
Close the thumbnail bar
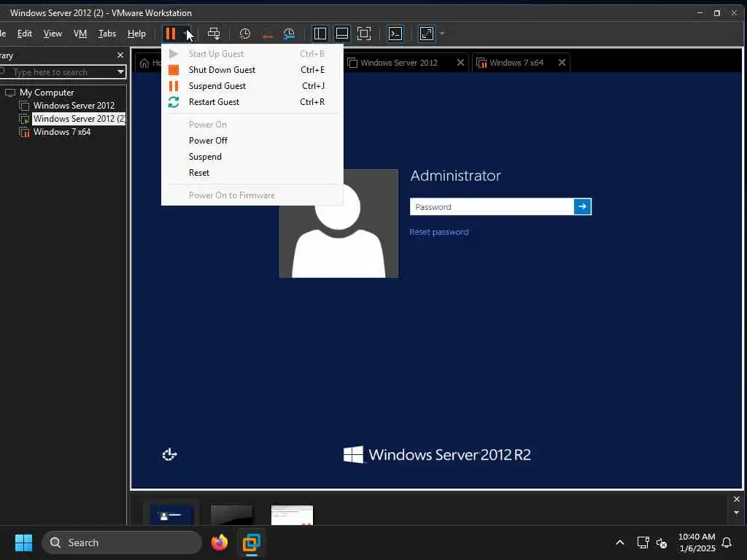click(x=737, y=499)
